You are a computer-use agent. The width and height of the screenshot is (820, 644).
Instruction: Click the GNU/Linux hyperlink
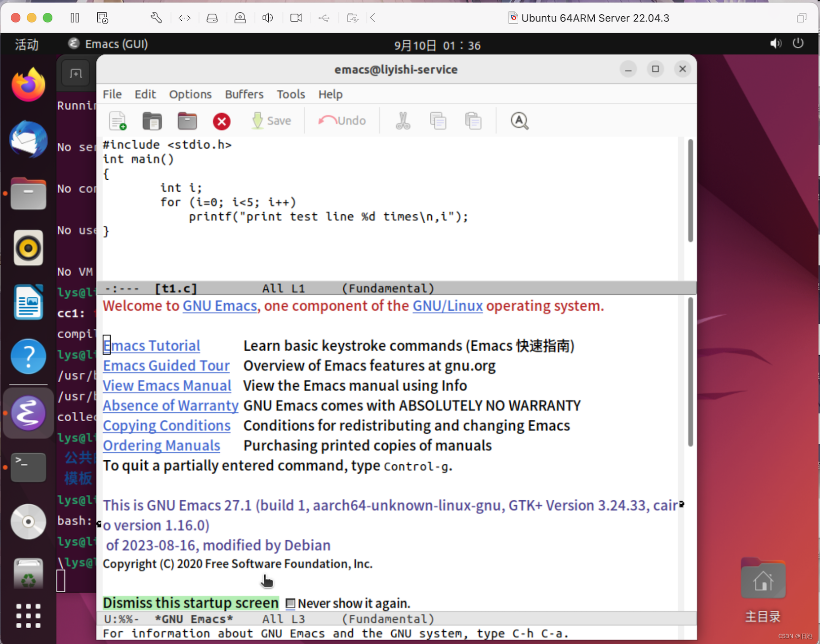pyautogui.click(x=448, y=306)
